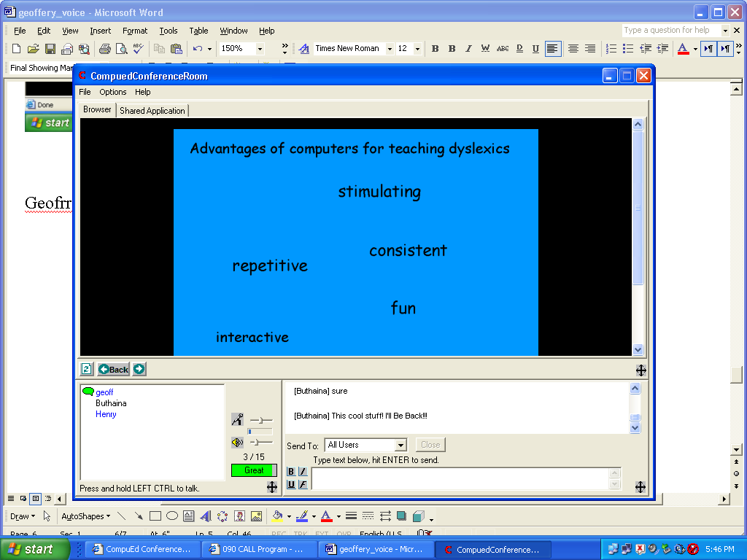
Task: Click the Back button in conference browser
Action: point(113,369)
